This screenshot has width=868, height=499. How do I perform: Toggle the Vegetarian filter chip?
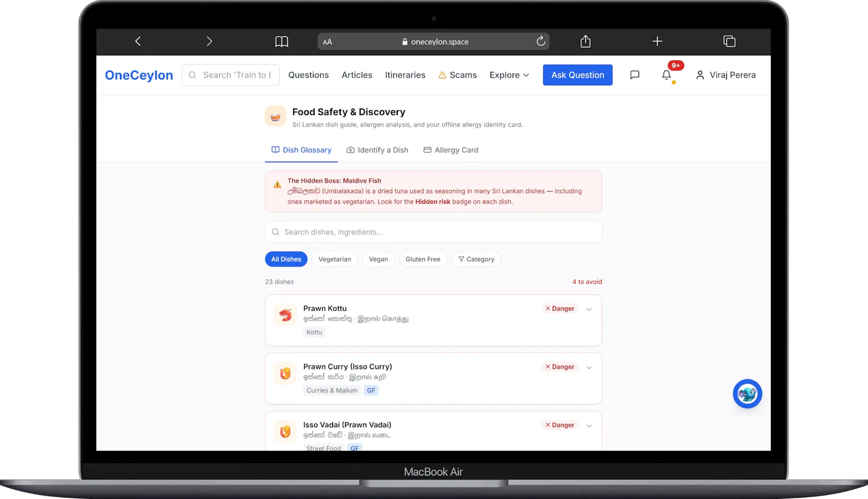335,259
